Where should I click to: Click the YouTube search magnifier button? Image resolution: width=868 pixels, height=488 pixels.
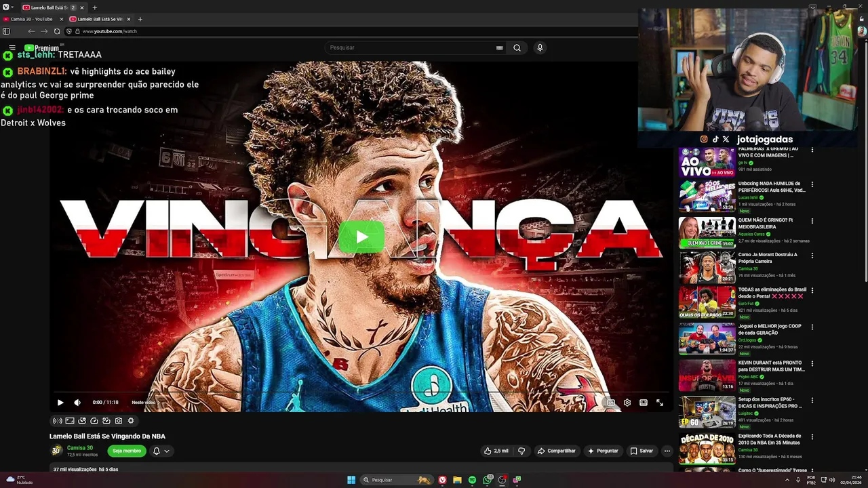(x=517, y=47)
